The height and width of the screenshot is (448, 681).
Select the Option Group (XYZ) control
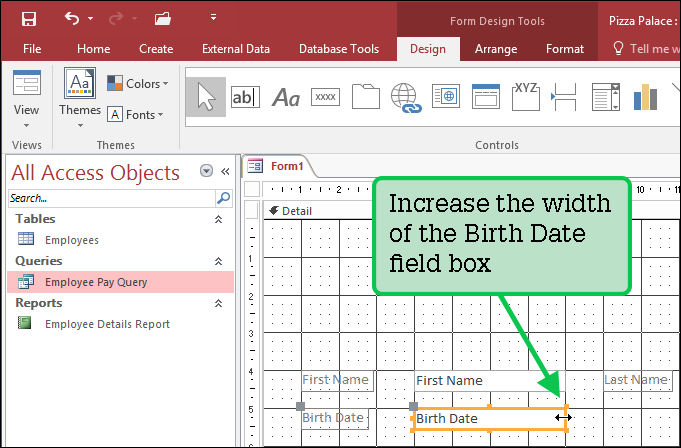tap(526, 96)
